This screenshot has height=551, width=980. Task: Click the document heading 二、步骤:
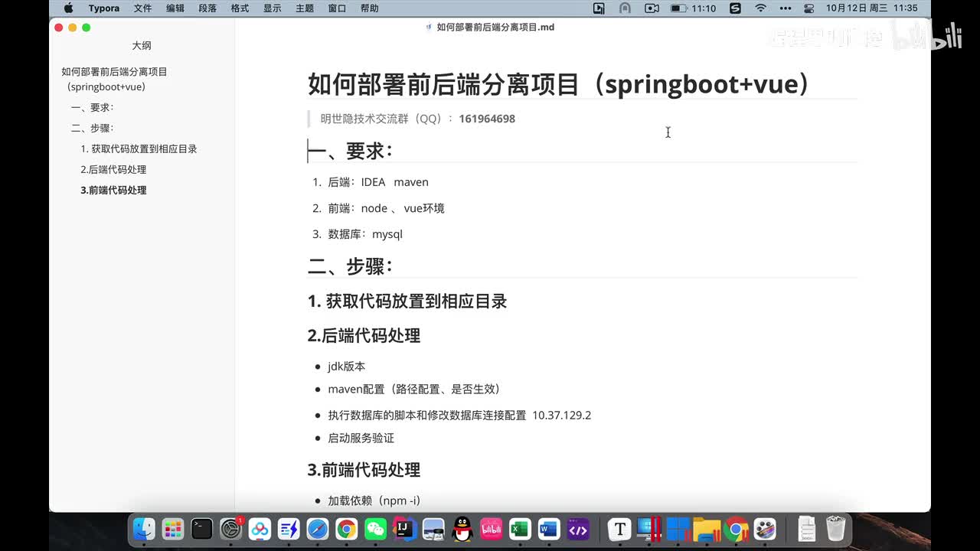(x=351, y=266)
